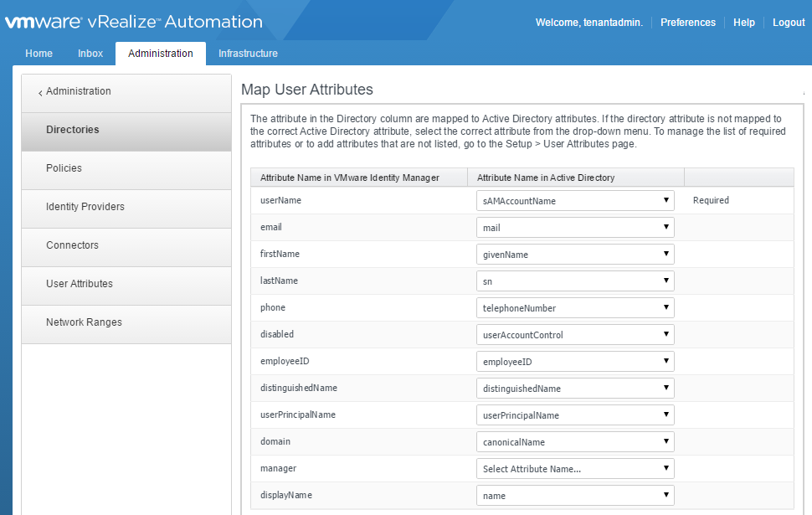
Task: Open Preferences in the header
Action: coord(687,23)
